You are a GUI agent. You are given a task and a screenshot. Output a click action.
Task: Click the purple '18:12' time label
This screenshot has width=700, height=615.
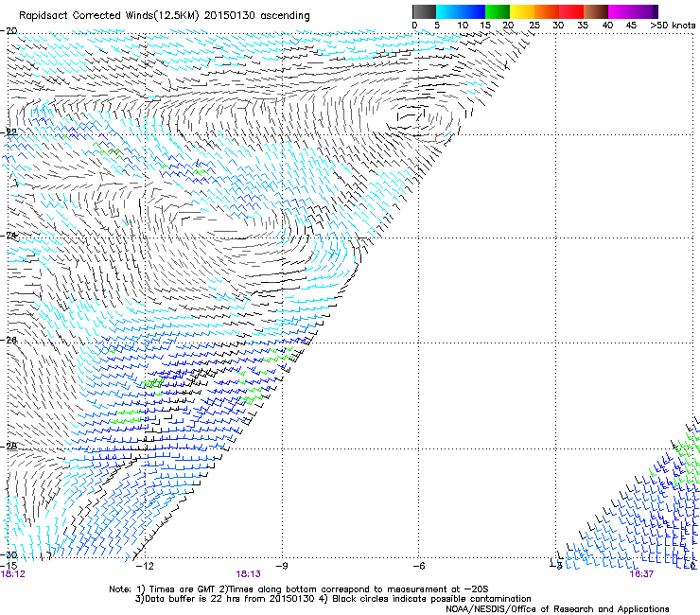click(13, 574)
